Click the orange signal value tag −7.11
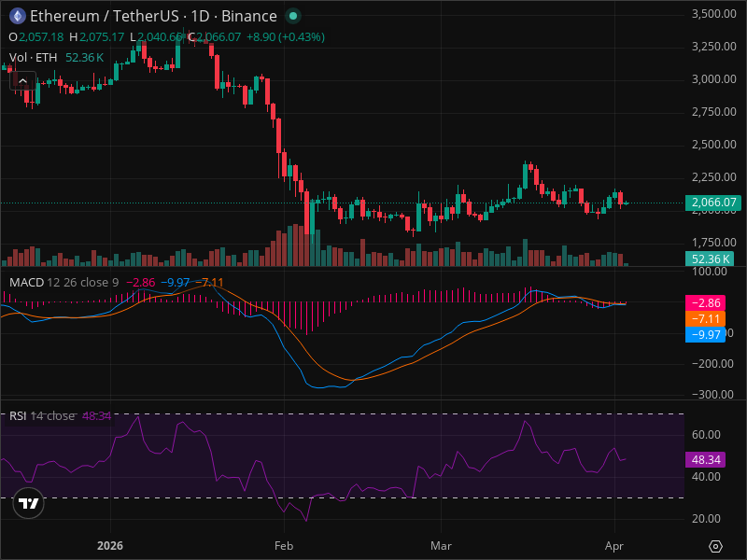Screen dimensions: 747x560 click(706, 318)
